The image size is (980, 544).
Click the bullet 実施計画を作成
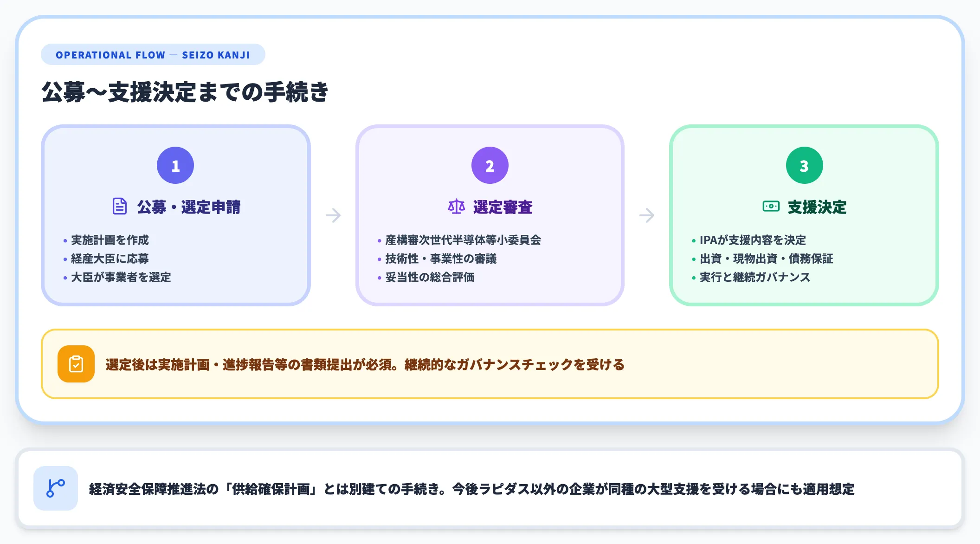click(x=110, y=240)
